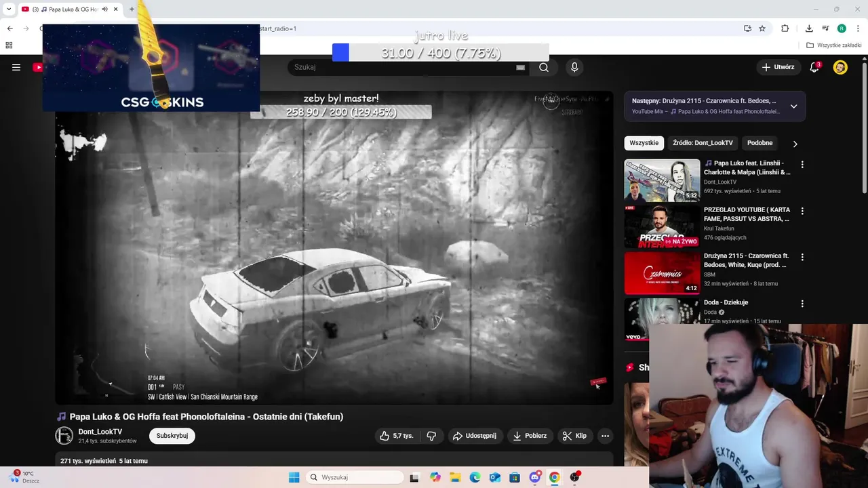868x488 pixels.
Task: Open the Windows Start menu
Action: [x=294, y=477]
